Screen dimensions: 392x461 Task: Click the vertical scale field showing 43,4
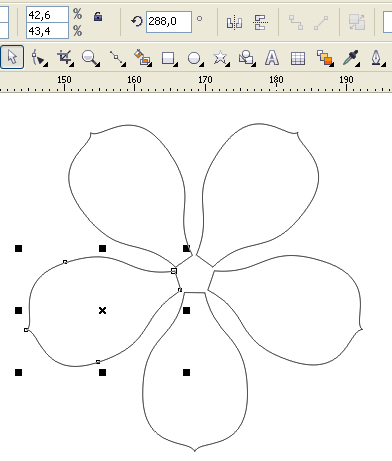click(47, 31)
